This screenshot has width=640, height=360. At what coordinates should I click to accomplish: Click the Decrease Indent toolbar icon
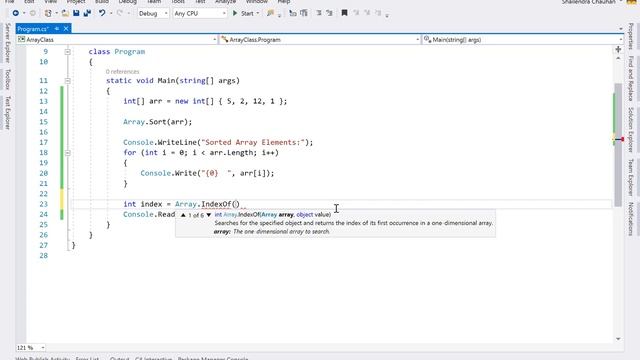293,13
